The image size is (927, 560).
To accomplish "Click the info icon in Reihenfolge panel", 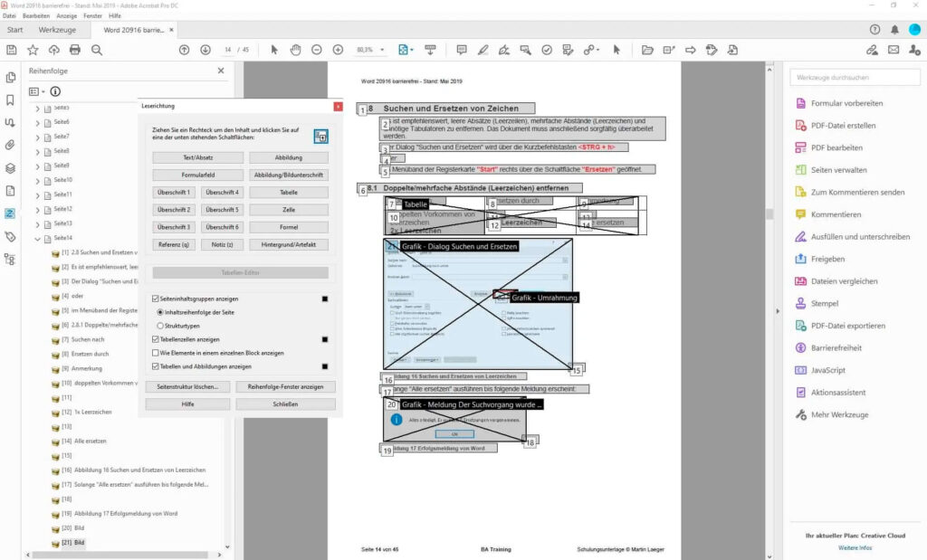I will point(55,91).
